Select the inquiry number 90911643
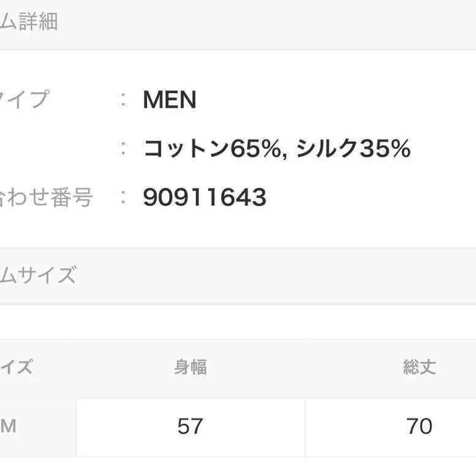Screen dimensions: 476x476 (x=205, y=197)
